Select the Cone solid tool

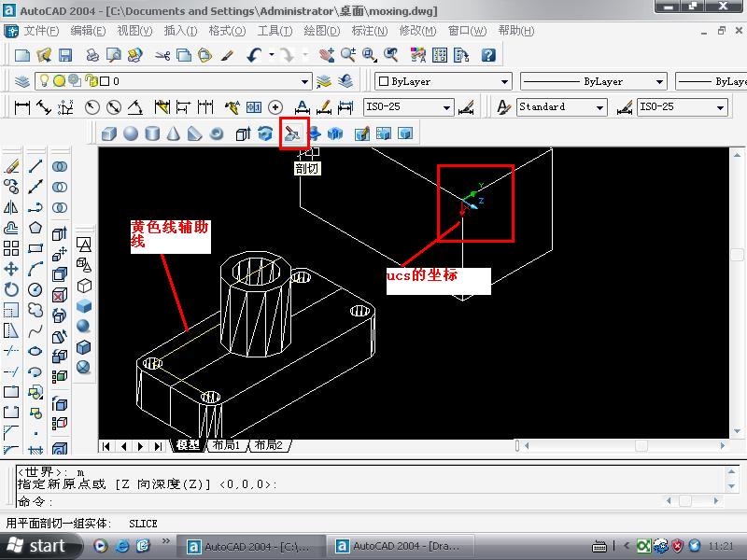coord(174,133)
